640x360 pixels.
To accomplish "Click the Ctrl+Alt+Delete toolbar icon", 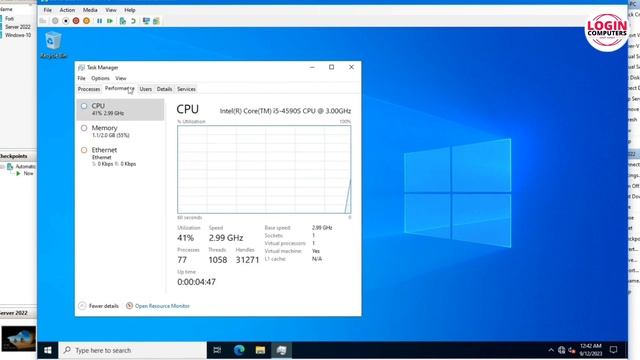I will (x=43, y=21).
